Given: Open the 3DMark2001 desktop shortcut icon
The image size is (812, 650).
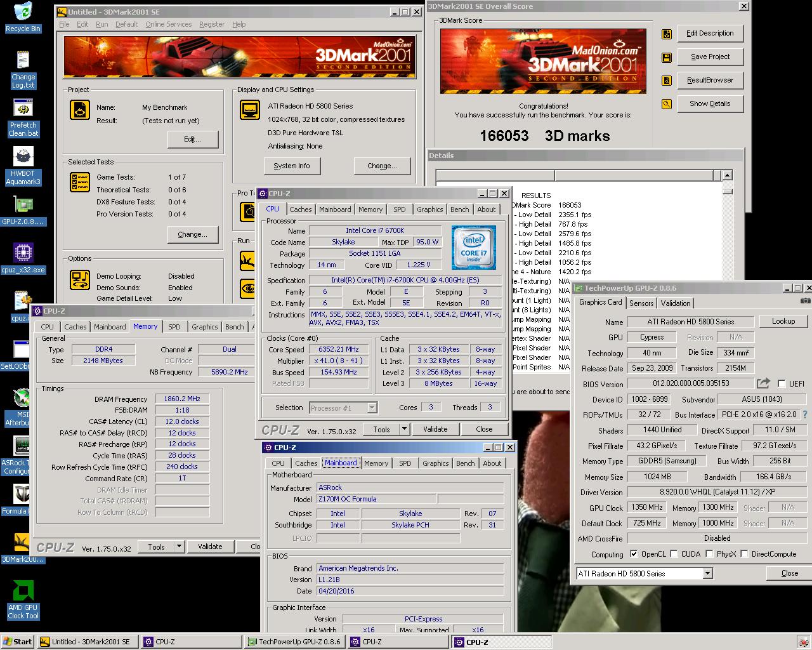Looking at the screenshot, I should [x=23, y=543].
